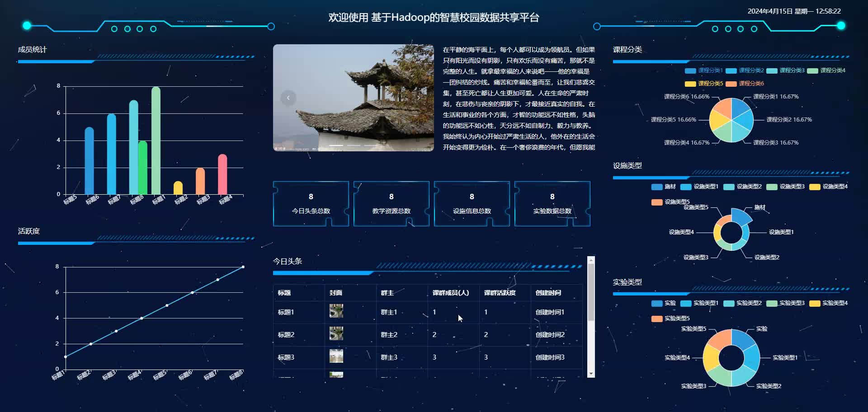The width and height of the screenshot is (868, 412).
Task: Click the 今日头条 scrollbar up arrow
Action: pyautogui.click(x=591, y=260)
